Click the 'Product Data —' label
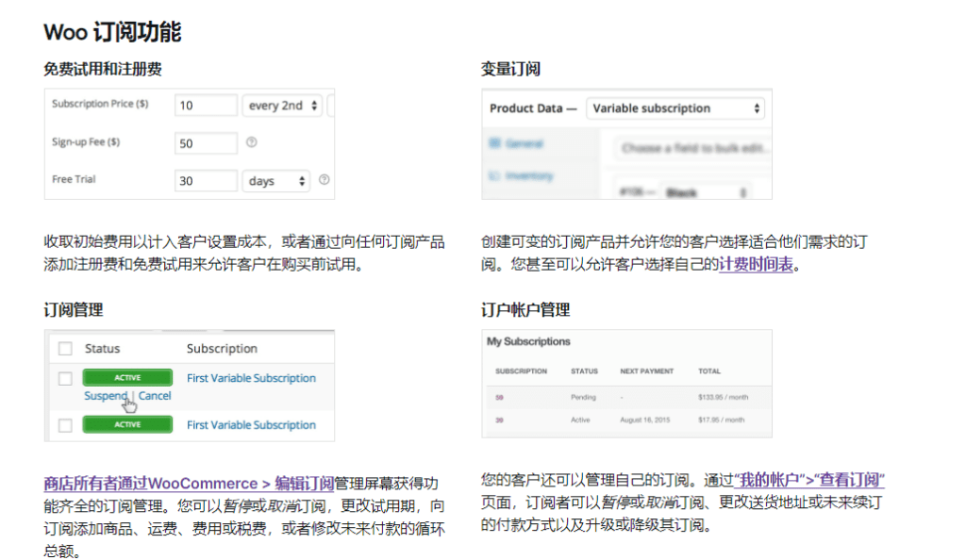The width and height of the screenshot is (966, 560). (x=533, y=108)
